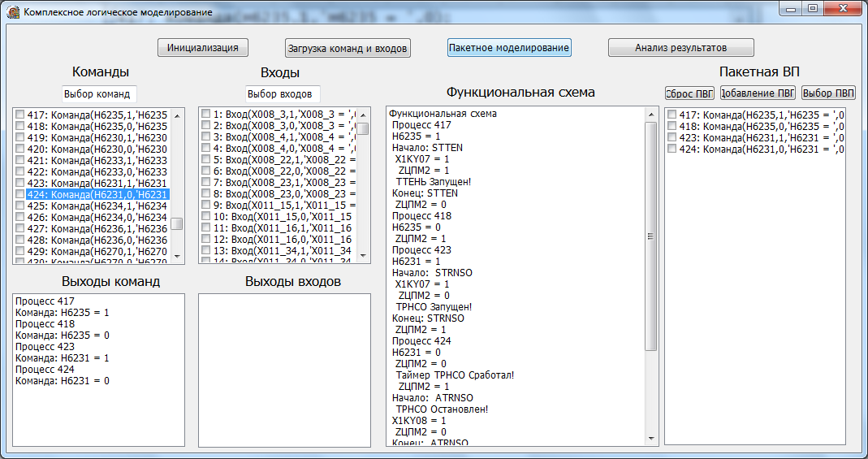Click the line 'Начало: STTEN'
This screenshot has height=459, width=868.
[427, 148]
